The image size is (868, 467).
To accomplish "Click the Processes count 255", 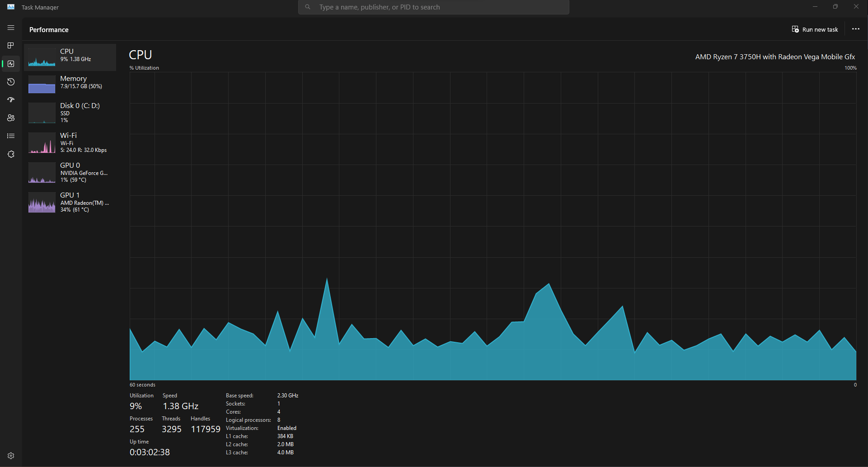I will (137, 429).
